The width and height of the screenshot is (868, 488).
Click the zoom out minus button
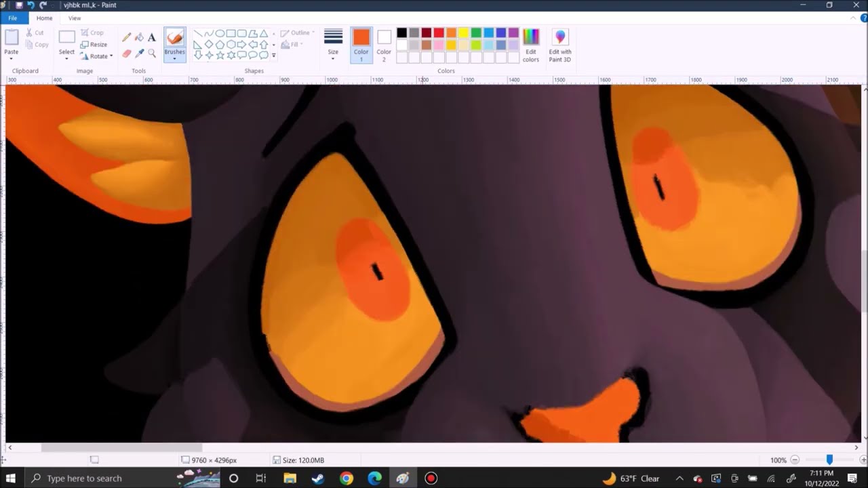(x=795, y=460)
